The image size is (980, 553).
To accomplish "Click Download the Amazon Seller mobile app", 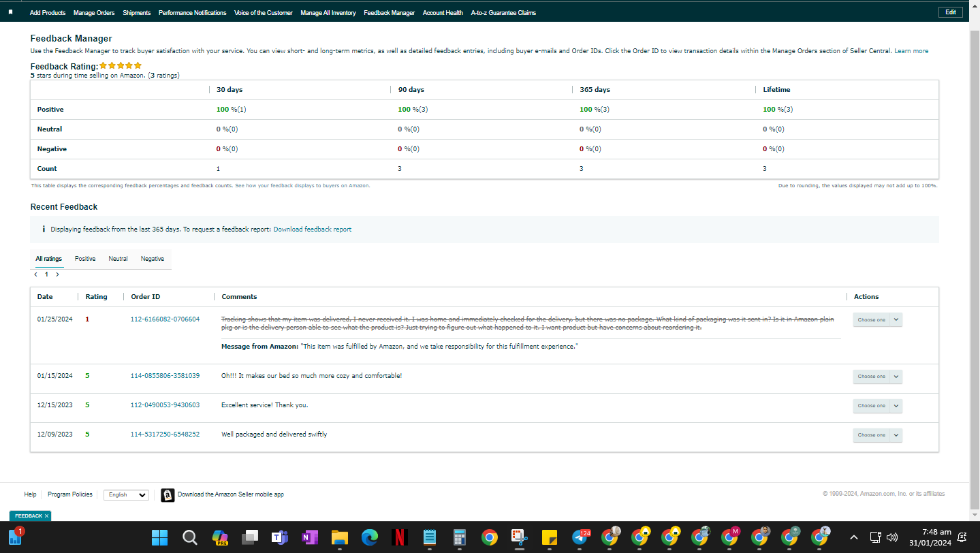I will (x=231, y=494).
